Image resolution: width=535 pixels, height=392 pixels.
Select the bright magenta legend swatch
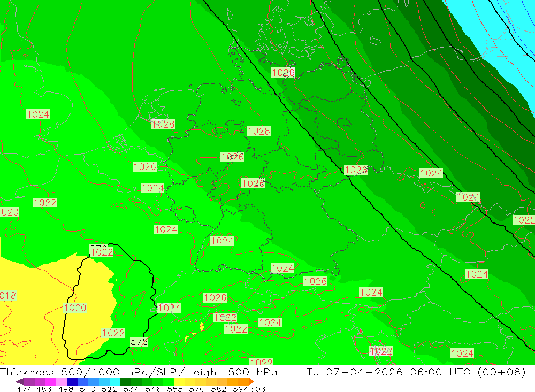click(50, 381)
